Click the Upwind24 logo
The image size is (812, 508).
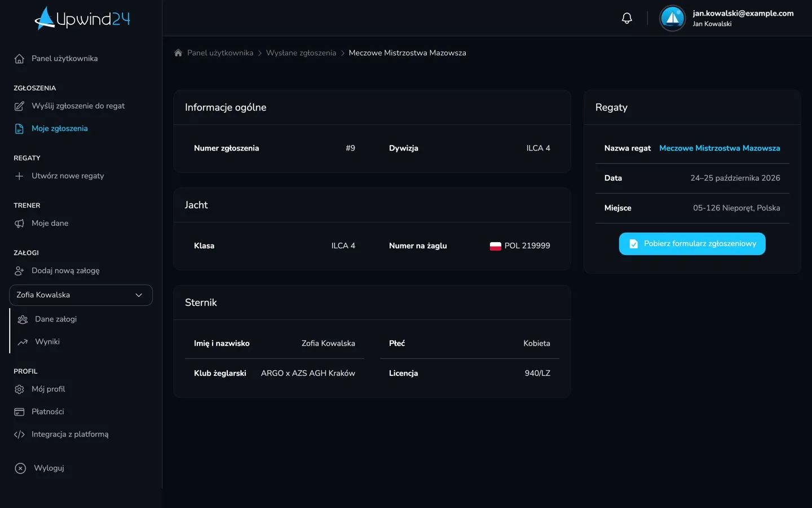pos(82,18)
